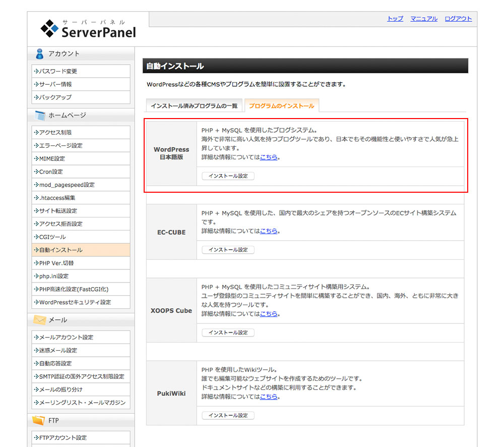Screen dimensions: 504x447
Task: Open the こちら link in PukiWiki description
Action: click(269, 397)
